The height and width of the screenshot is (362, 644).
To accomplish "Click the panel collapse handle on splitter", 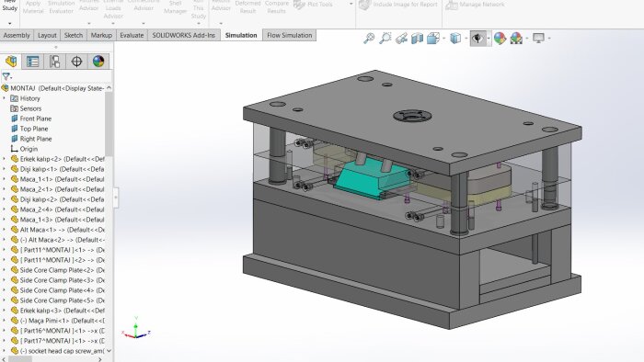I will [116, 198].
